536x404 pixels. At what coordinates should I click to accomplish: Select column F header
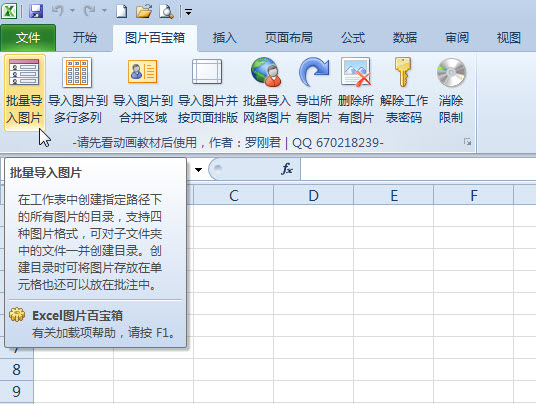[x=473, y=196]
